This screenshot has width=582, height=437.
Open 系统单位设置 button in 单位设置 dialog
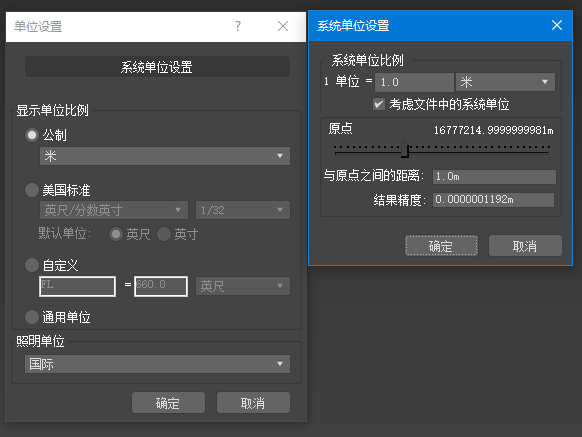pyautogui.click(x=157, y=67)
